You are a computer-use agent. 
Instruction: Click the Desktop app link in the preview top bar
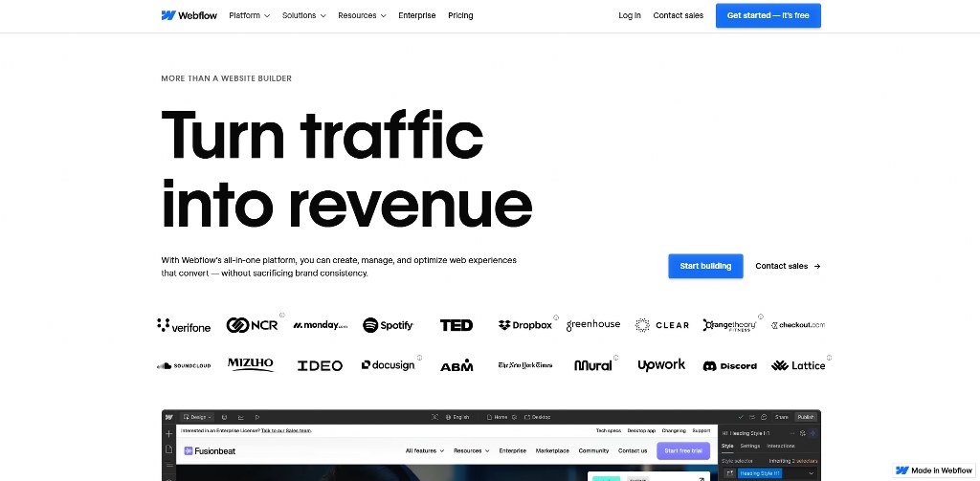click(641, 431)
